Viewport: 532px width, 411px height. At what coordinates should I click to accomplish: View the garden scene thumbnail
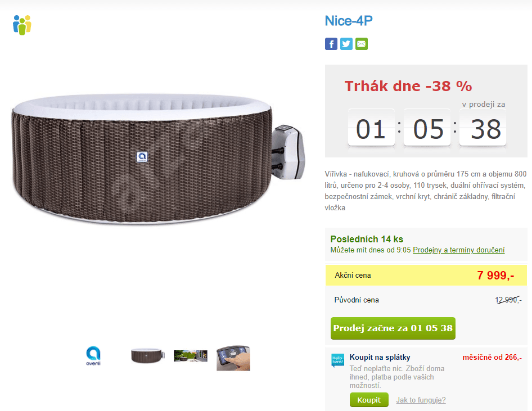[190, 356]
